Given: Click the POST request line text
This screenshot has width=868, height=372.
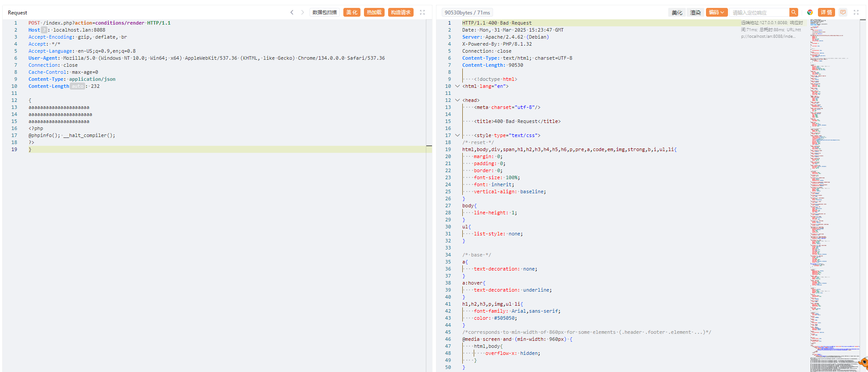Looking at the screenshot, I should pos(100,23).
